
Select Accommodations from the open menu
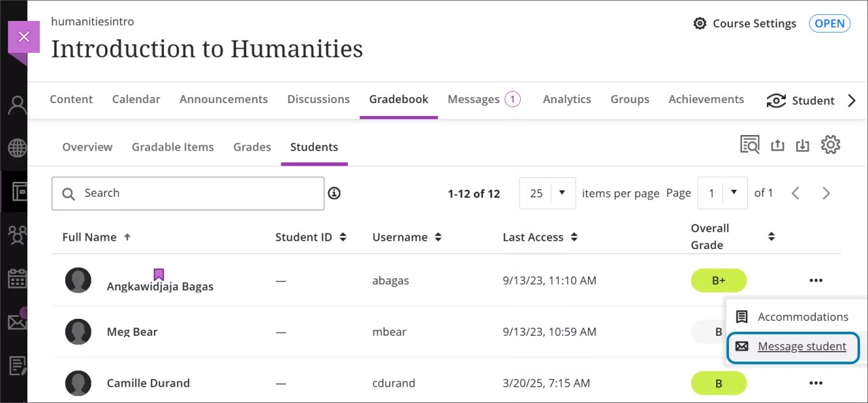click(x=803, y=316)
